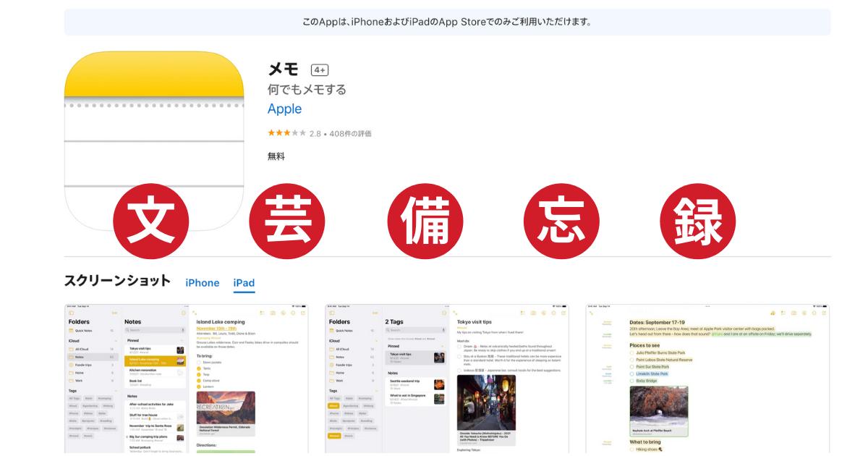This screenshot has height=456, width=868.
Task: Open the Apple developer link
Action: click(x=284, y=109)
